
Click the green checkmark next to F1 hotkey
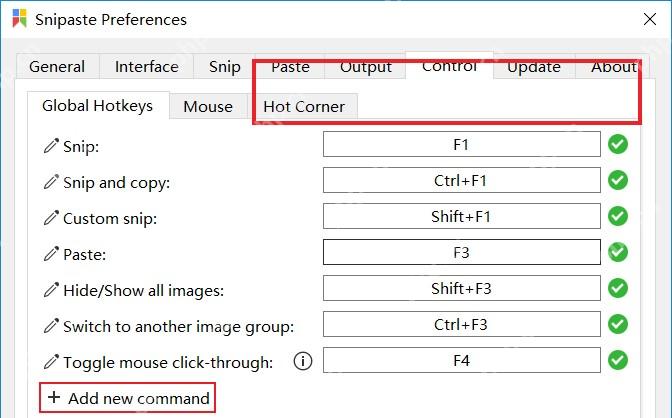pyautogui.click(x=618, y=144)
